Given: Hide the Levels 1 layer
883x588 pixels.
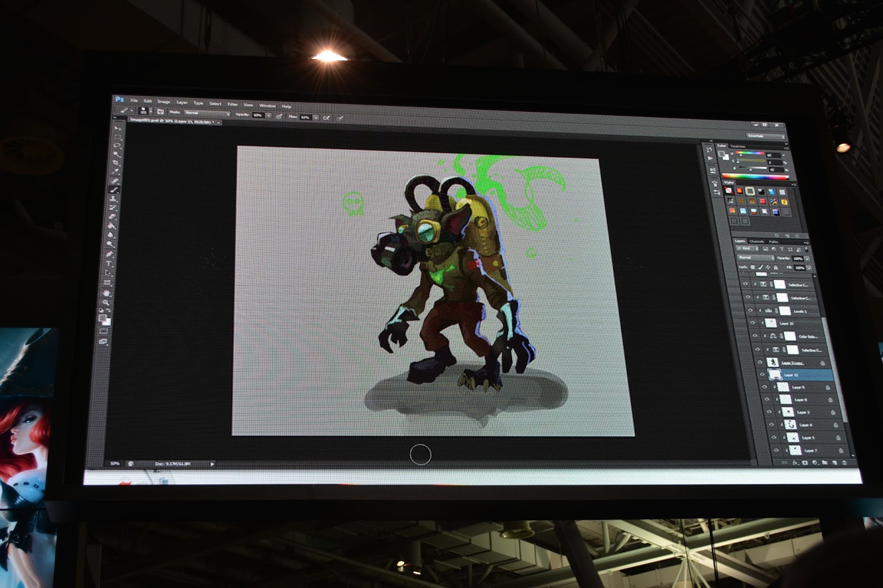Looking at the screenshot, I should click(x=750, y=311).
